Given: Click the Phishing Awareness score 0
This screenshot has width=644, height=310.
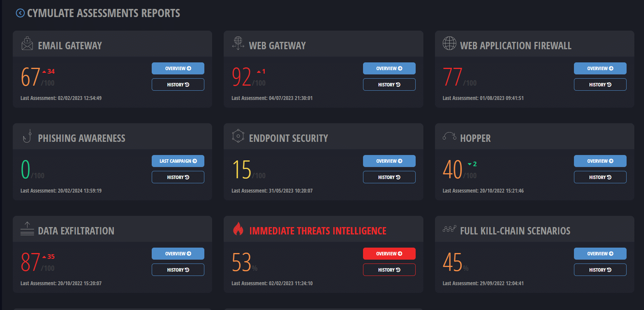Looking at the screenshot, I should 26,169.
